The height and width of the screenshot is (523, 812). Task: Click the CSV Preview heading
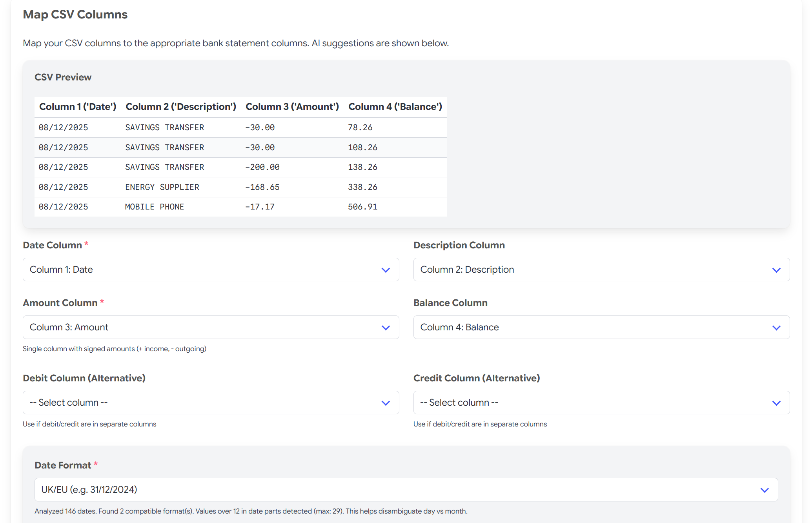(x=63, y=77)
